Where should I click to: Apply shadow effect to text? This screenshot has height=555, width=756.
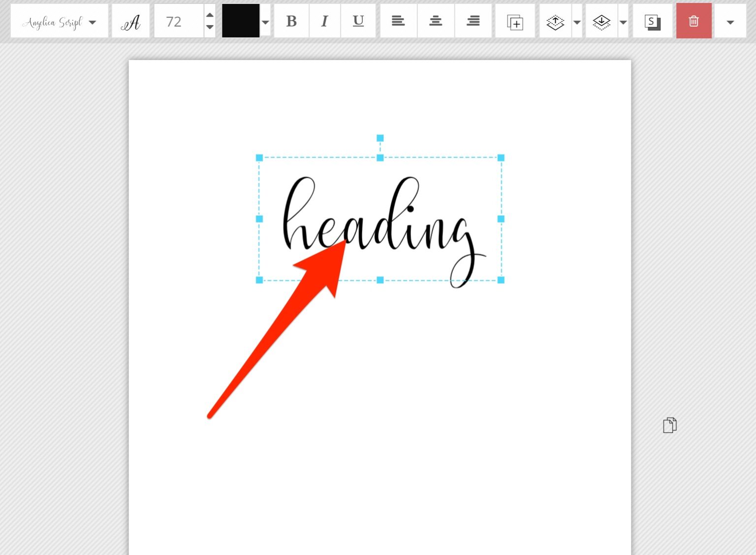click(653, 22)
